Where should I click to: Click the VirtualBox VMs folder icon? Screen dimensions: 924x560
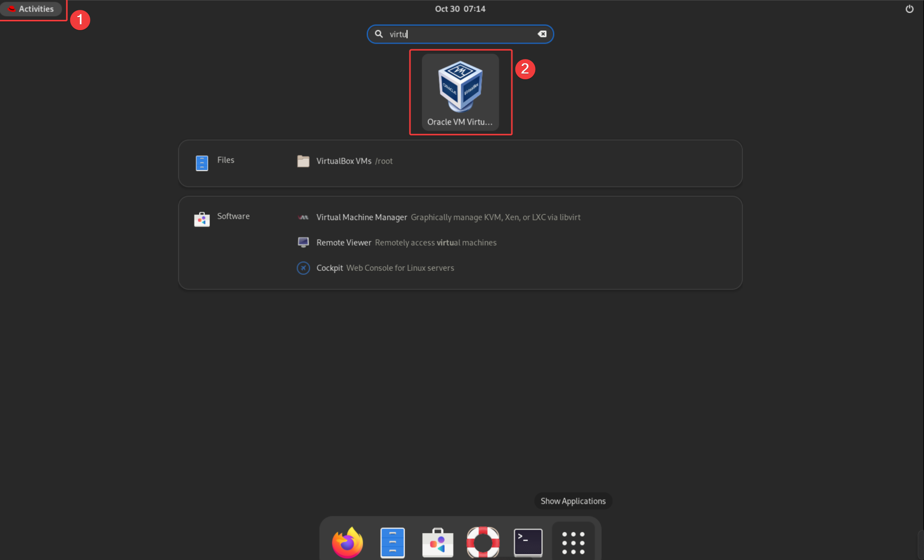click(x=303, y=161)
